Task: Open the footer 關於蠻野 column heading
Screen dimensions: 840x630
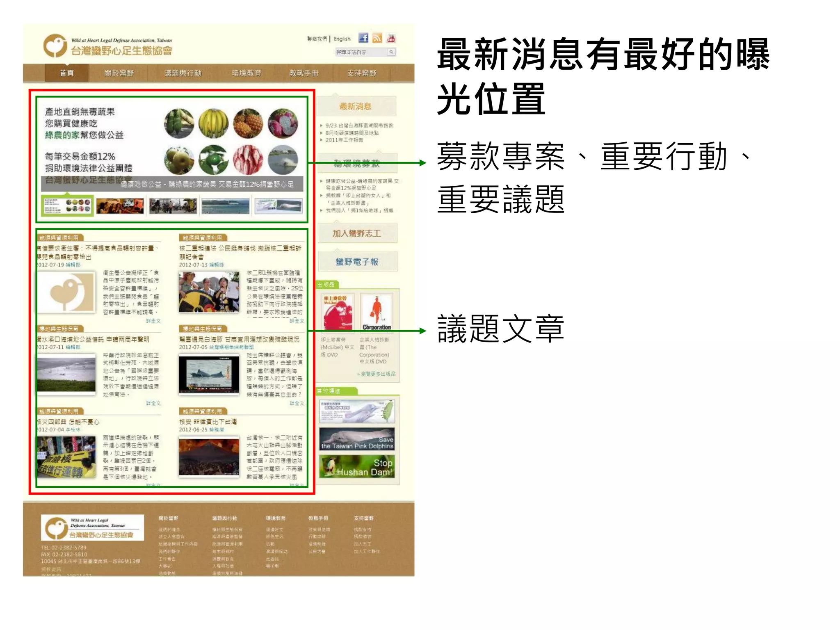Action: (168, 518)
